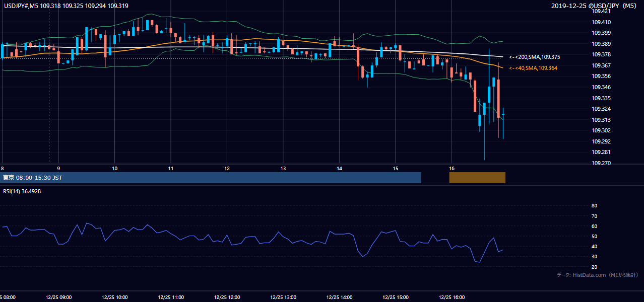Click the 12/25 13:00 date label
This screenshot has width=644, height=302.
(283, 297)
